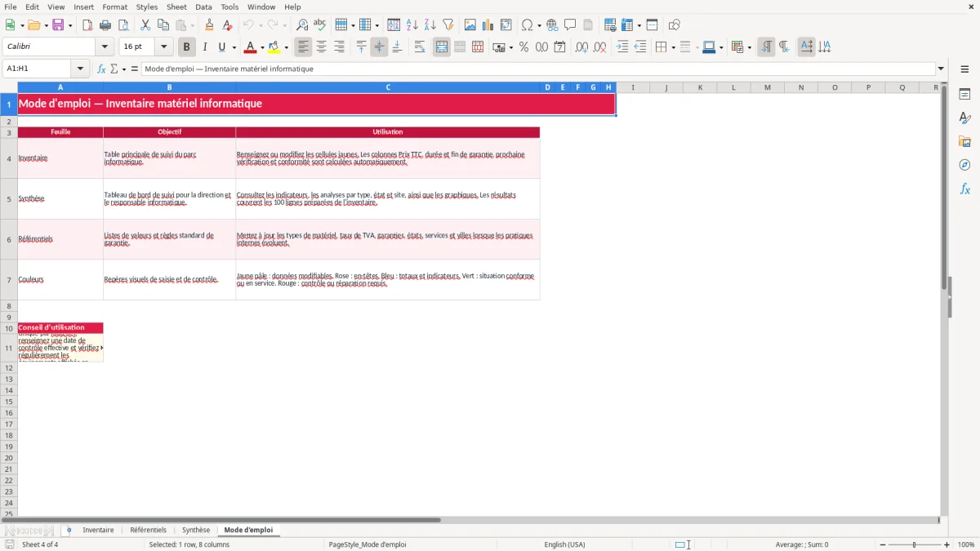Click the status bar zoom in plus

[x=947, y=544]
